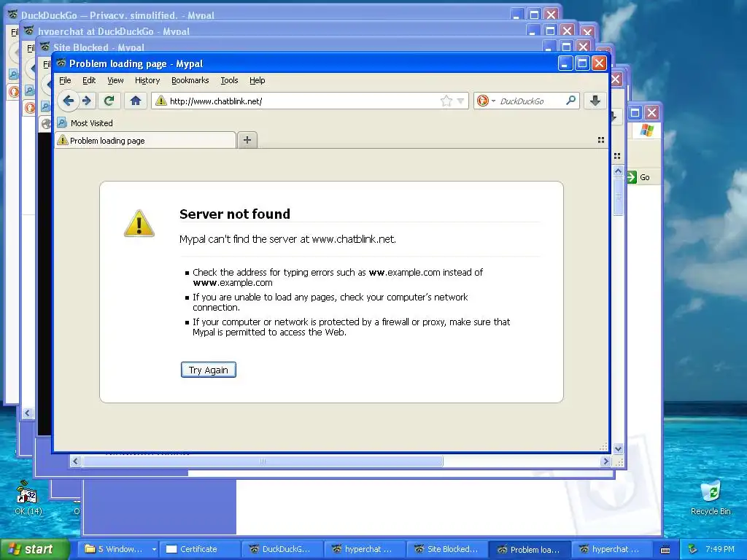Bookmark this page with the star
This screenshot has width=747, height=560.
tap(446, 101)
